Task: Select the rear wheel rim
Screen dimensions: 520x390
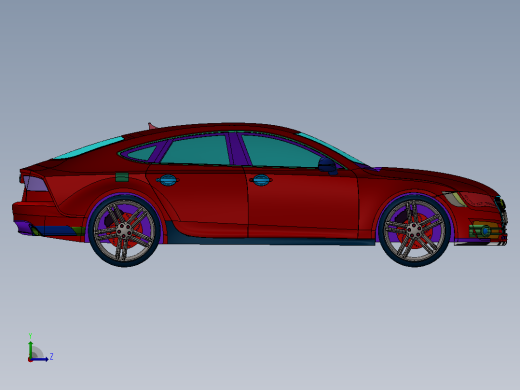Action: pos(124,230)
